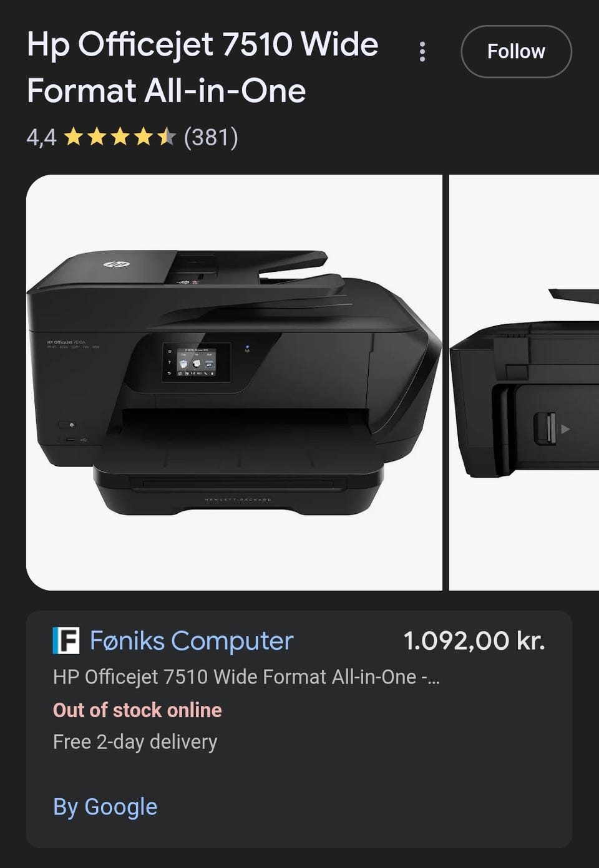Show the second printer image on right
Screen dimensions: 599x868
click(x=524, y=383)
